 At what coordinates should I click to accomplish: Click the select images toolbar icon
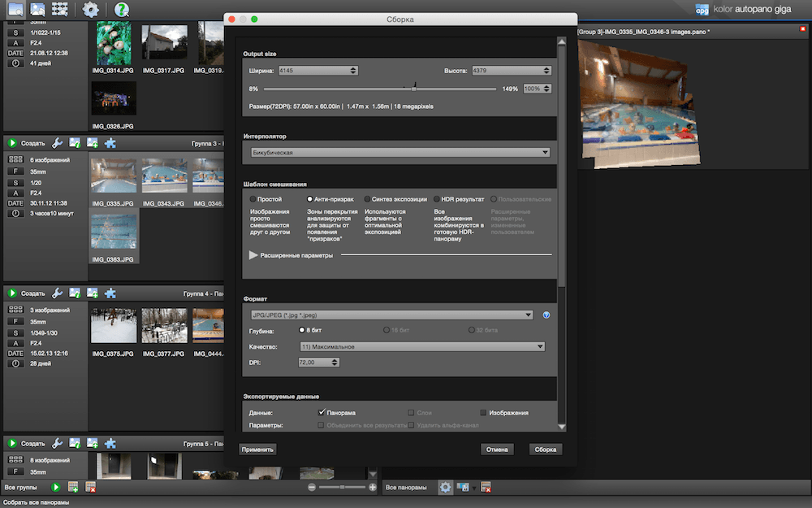pos(37,9)
